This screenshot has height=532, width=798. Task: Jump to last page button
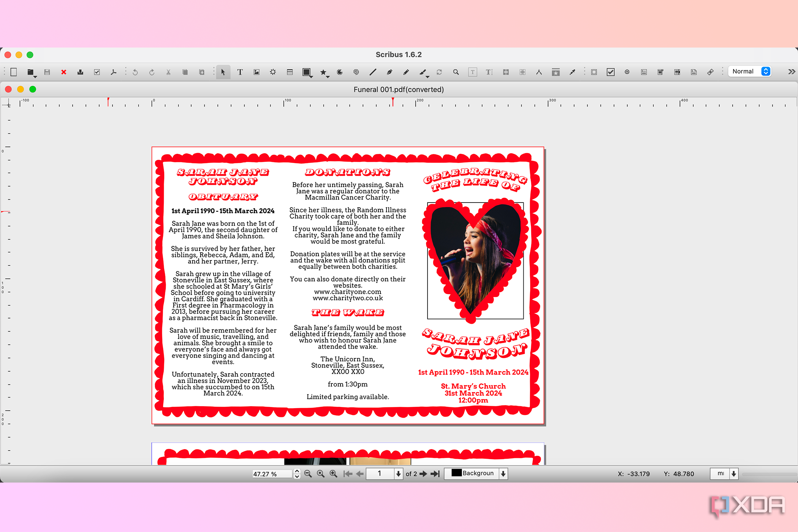(435, 474)
